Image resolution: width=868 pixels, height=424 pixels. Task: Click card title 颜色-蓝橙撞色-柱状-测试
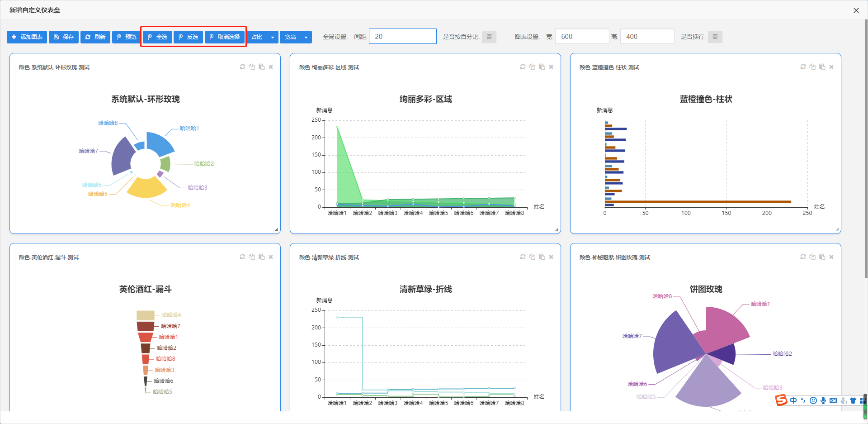click(609, 67)
